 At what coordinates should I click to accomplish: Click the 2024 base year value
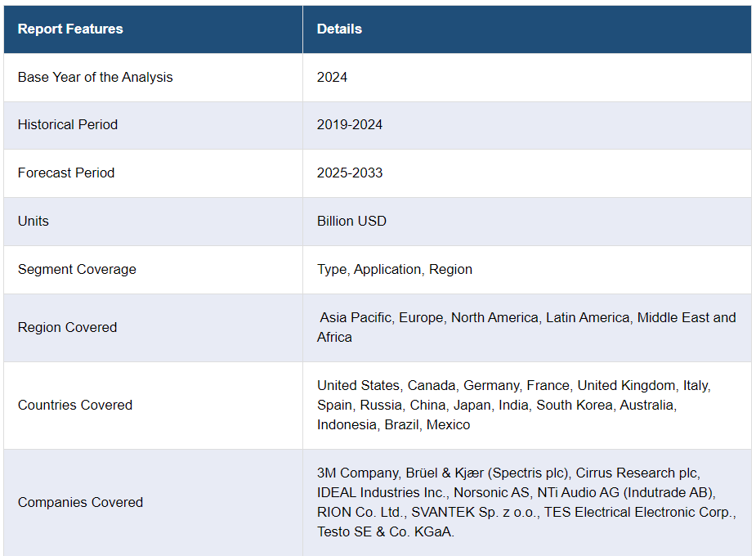(332, 77)
